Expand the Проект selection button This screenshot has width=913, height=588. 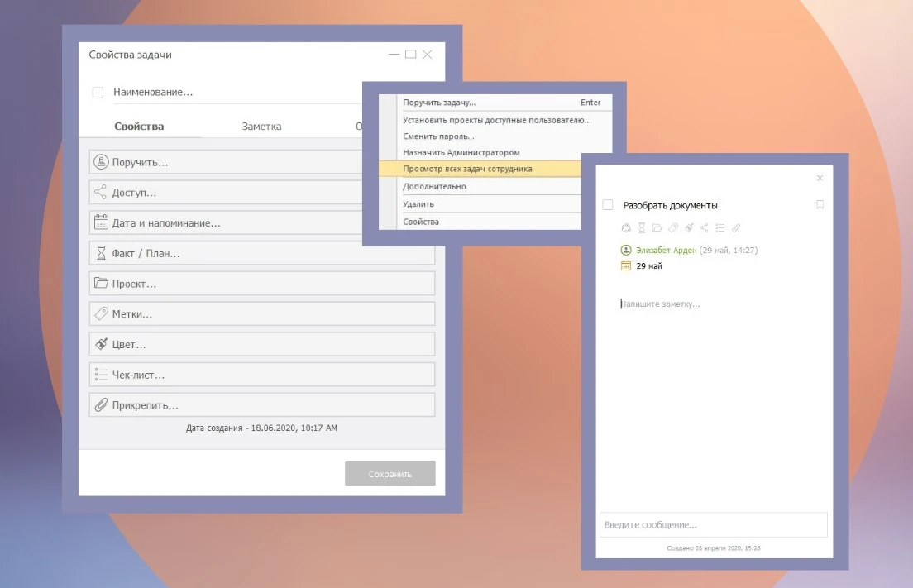pyautogui.click(x=261, y=284)
